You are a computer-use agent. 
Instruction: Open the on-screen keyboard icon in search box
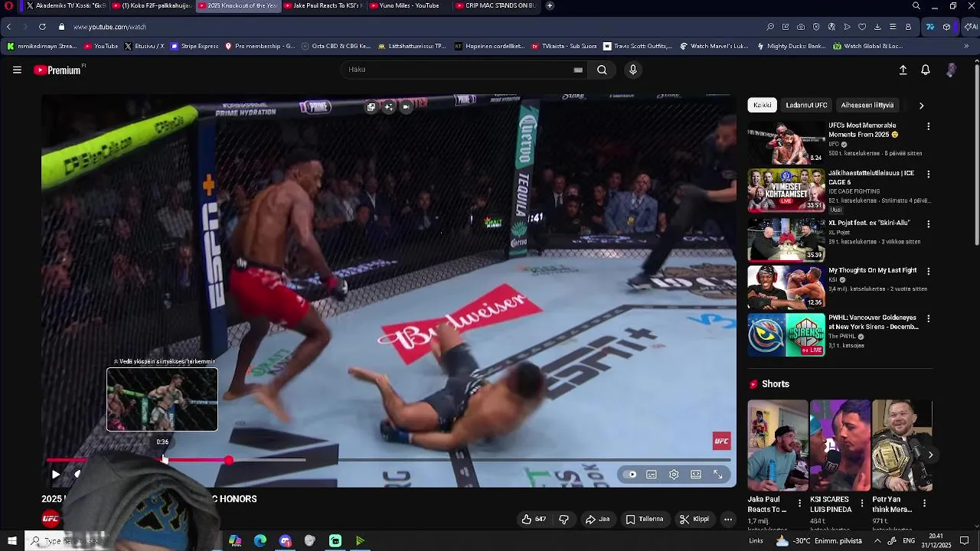coord(578,70)
